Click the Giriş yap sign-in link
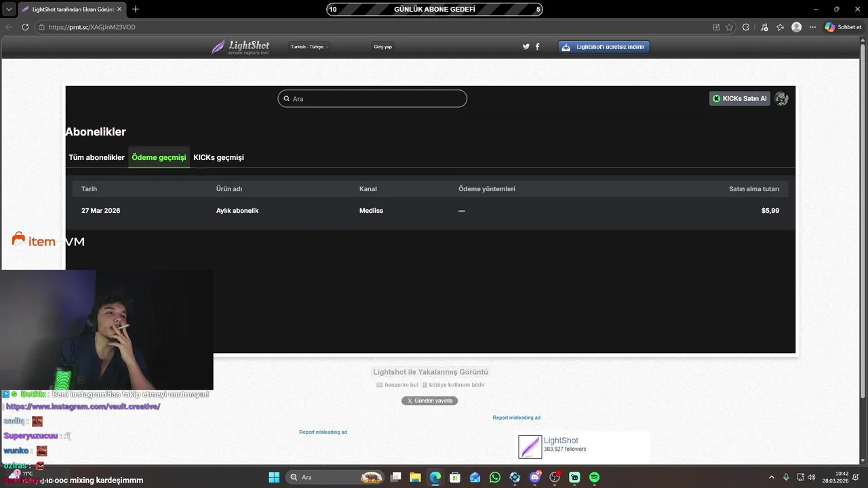The width and height of the screenshot is (868, 488). pos(382,47)
